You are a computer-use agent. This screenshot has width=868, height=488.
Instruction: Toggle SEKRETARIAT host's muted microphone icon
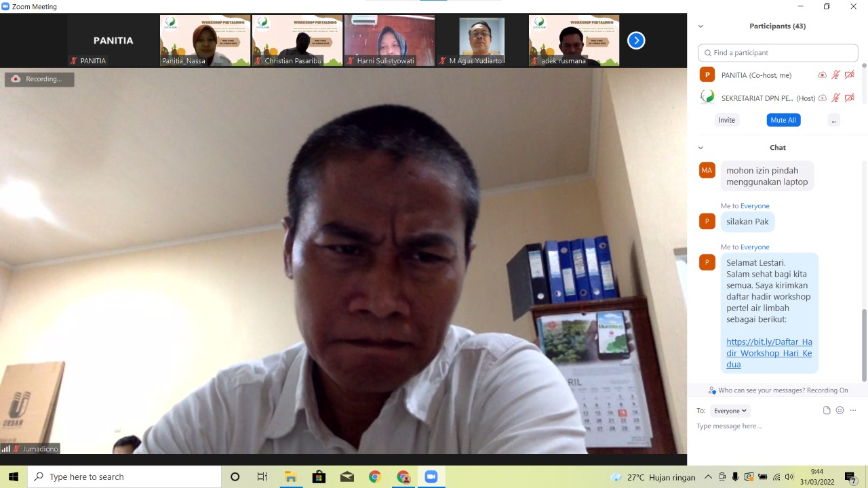click(x=836, y=98)
